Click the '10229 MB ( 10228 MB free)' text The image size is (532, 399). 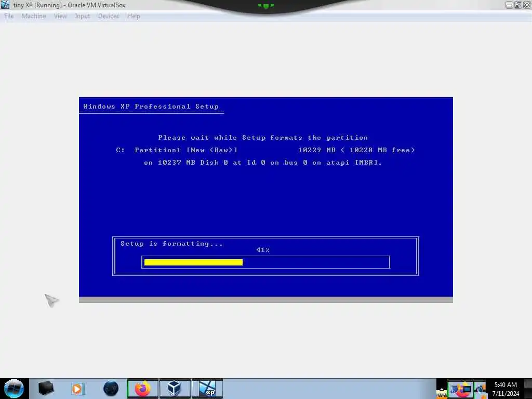[356, 150]
